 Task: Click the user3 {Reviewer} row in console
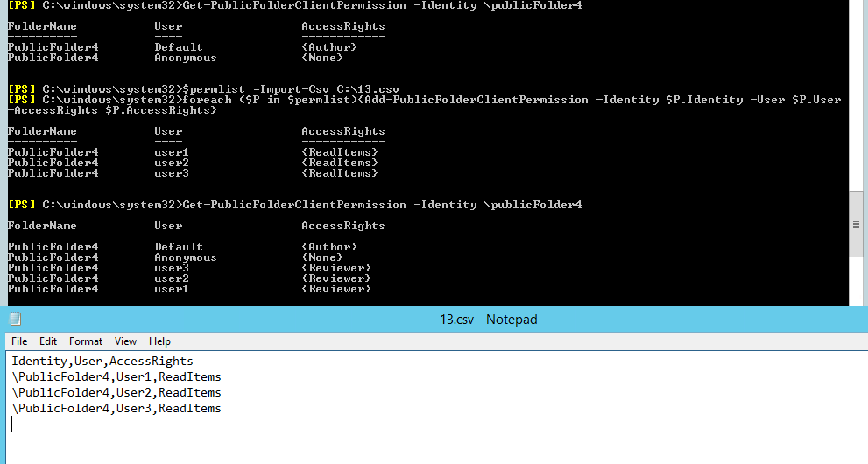pos(189,268)
